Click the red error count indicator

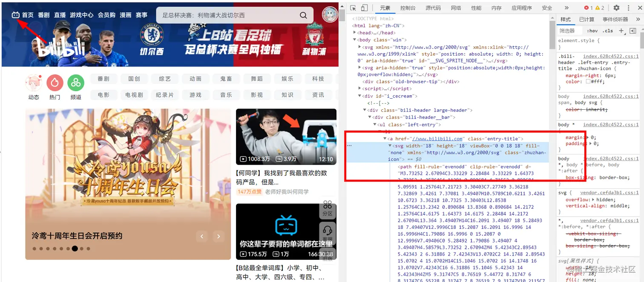point(588,8)
